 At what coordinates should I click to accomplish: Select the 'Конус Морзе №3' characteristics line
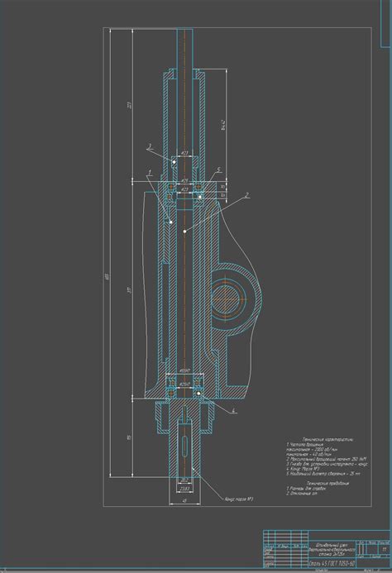coord(304,469)
